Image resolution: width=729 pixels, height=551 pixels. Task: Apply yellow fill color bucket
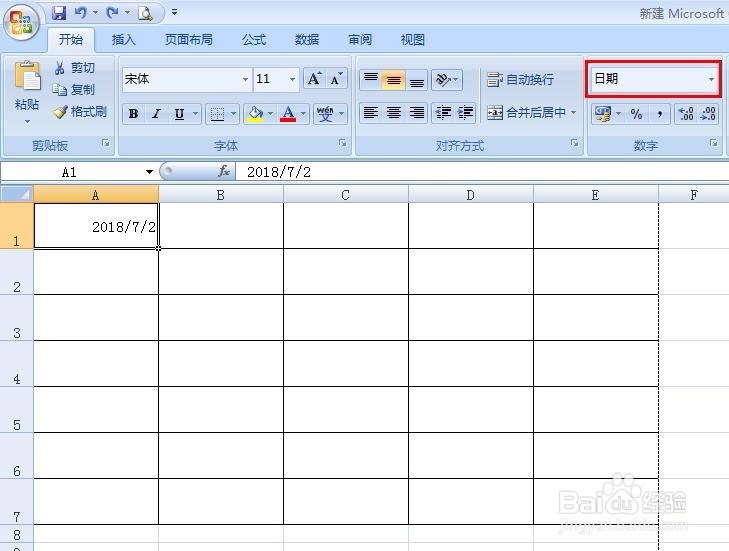pos(255,113)
